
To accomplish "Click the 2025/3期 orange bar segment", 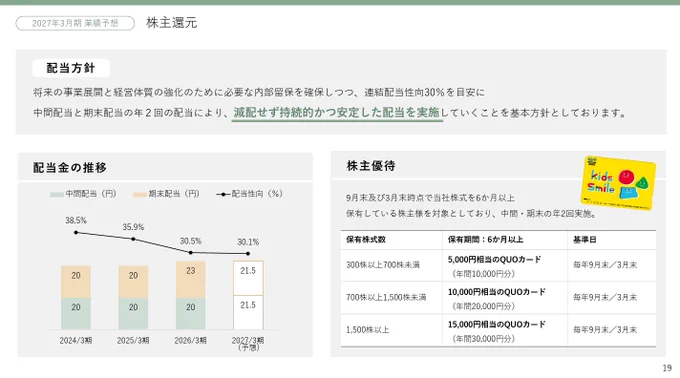I will [x=133, y=282].
